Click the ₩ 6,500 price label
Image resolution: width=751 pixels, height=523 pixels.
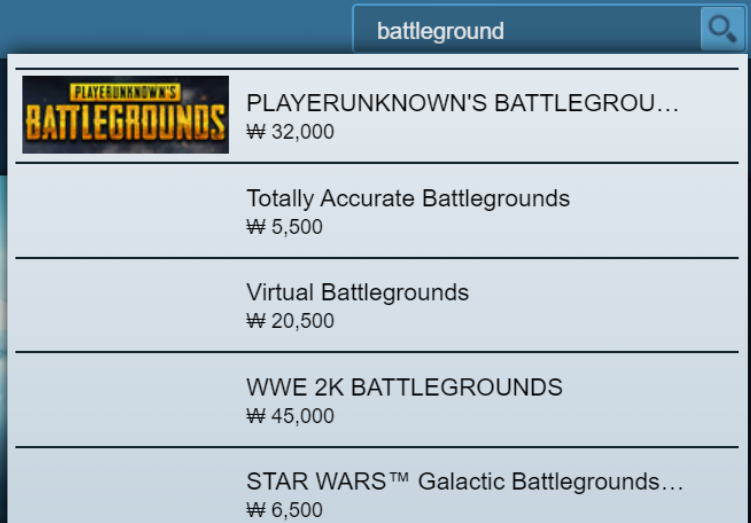pos(284,510)
